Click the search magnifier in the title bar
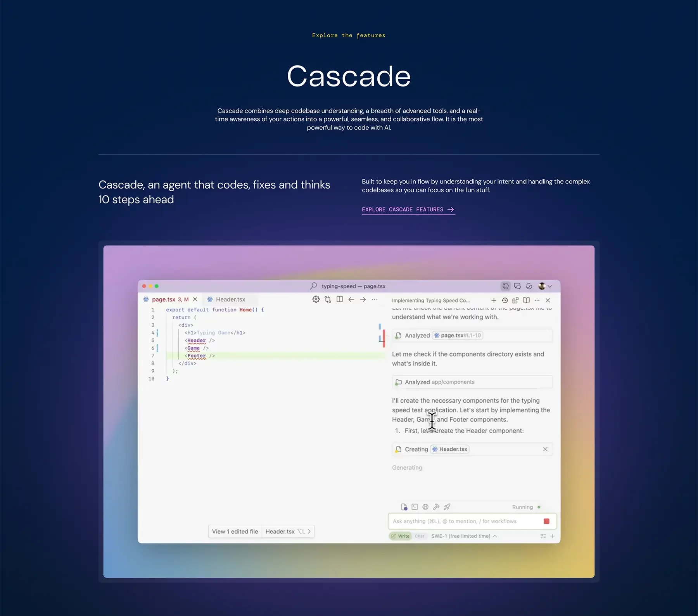The height and width of the screenshot is (616, 698). point(313,286)
